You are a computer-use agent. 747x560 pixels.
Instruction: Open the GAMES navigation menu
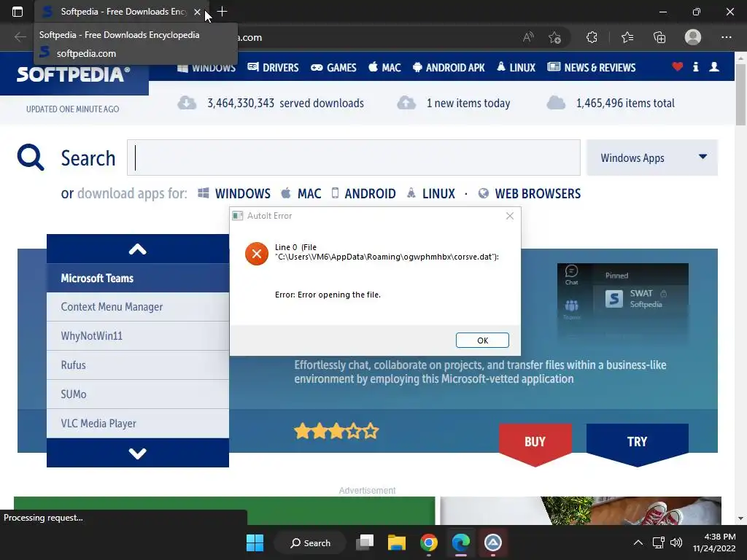click(x=333, y=68)
